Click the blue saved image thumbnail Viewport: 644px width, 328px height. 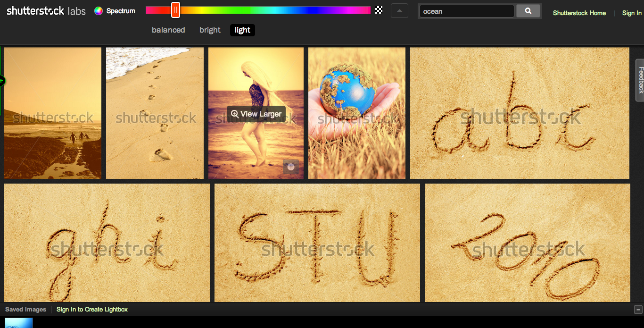point(19,323)
